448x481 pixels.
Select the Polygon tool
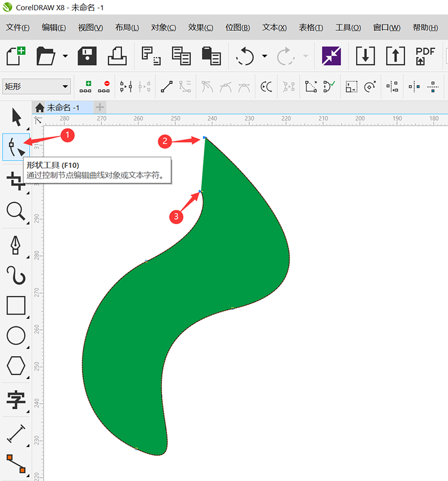pos(16,366)
